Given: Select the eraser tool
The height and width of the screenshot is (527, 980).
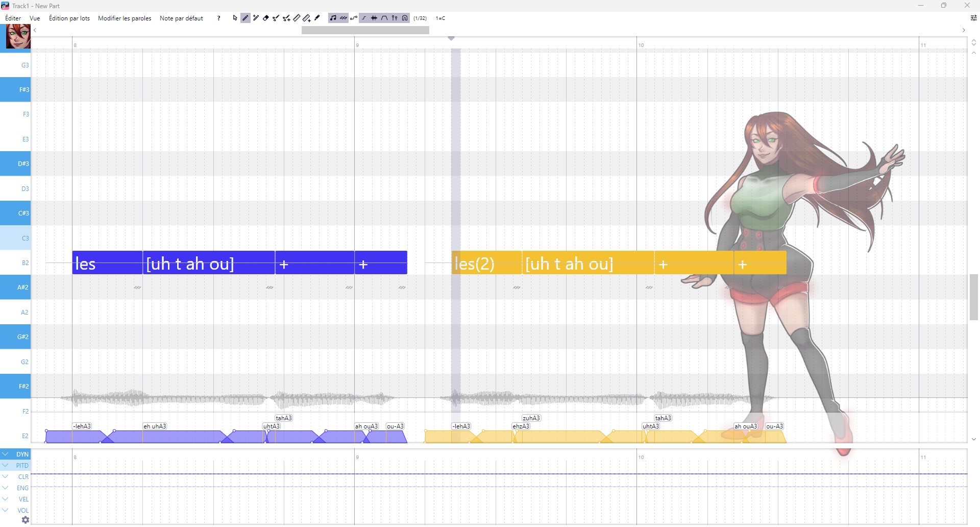Looking at the screenshot, I should click(265, 18).
